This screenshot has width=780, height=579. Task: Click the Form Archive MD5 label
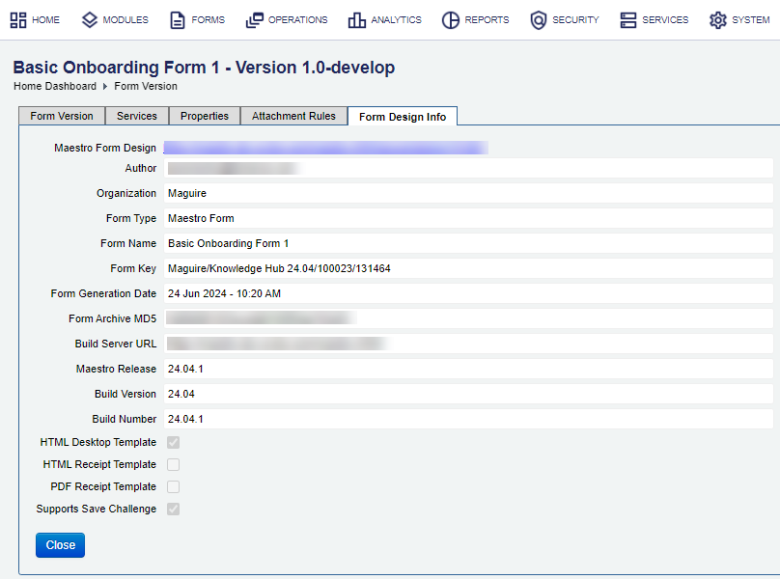coord(112,318)
